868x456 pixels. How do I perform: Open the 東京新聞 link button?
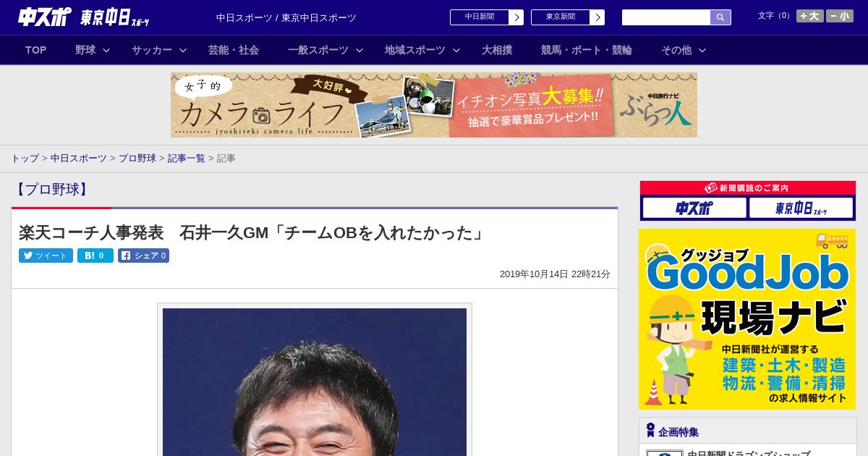point(561,17)
